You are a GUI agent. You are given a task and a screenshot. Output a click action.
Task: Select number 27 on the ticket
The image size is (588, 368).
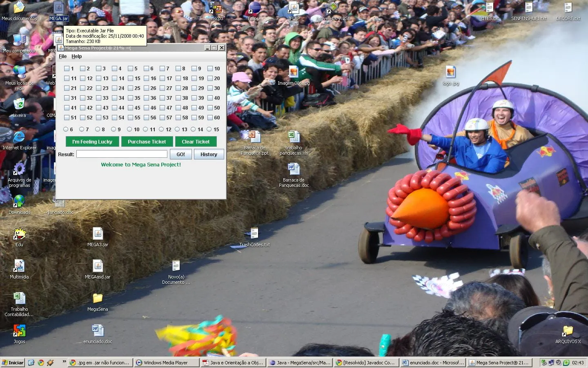[163, 88]
